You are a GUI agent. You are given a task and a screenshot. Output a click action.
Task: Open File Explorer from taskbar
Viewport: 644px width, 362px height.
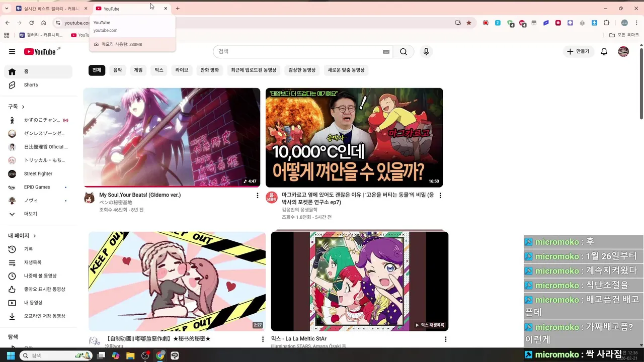[x=130, y=355]
